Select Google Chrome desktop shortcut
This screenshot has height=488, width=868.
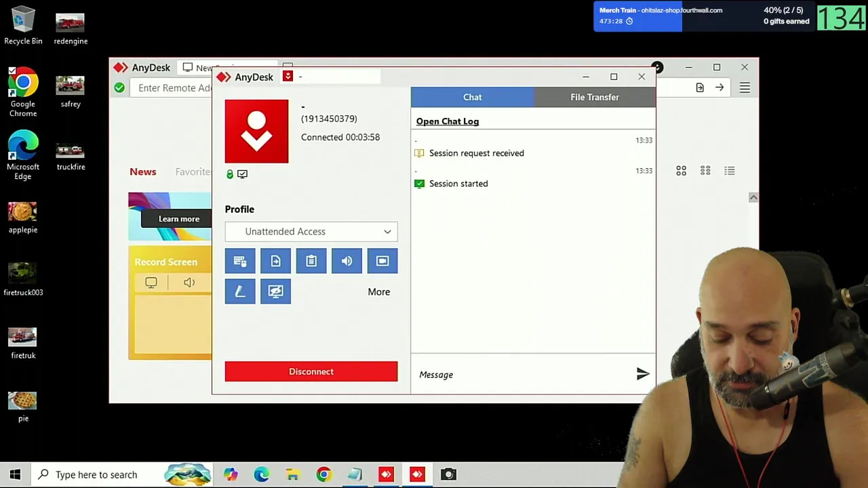(x=23, y=92)
